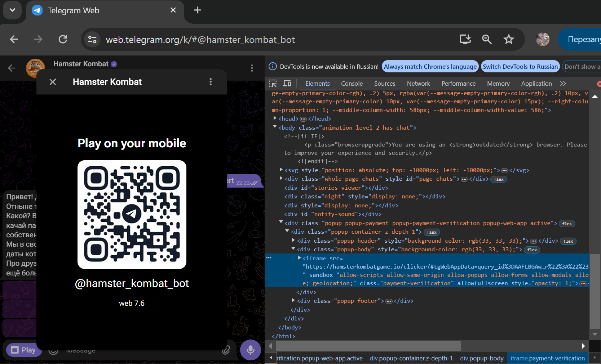Click the QR code image

132,215
